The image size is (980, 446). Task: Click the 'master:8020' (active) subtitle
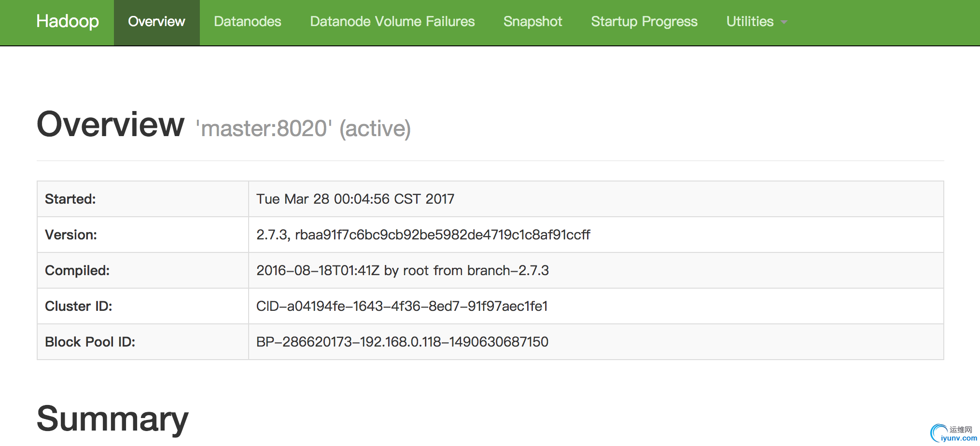tap(303, 128)
